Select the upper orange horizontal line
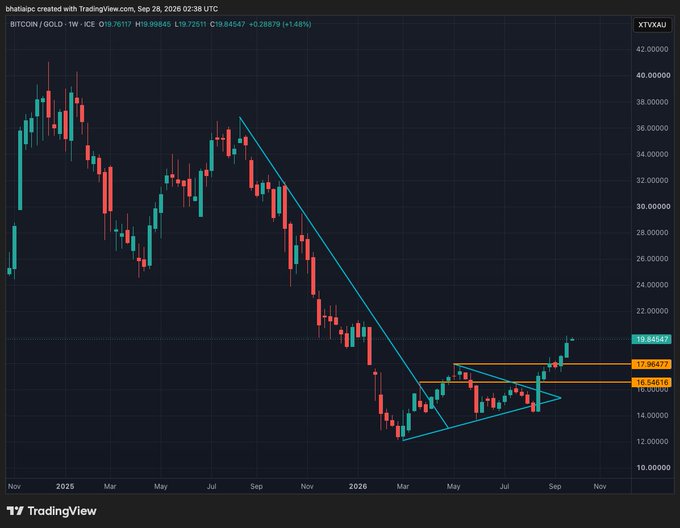 pos(542,364)
